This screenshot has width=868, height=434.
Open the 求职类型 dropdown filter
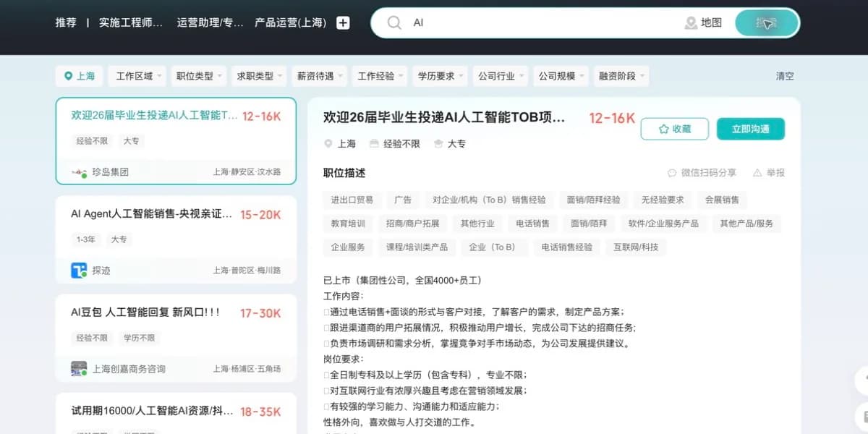[x=258, y=76]
